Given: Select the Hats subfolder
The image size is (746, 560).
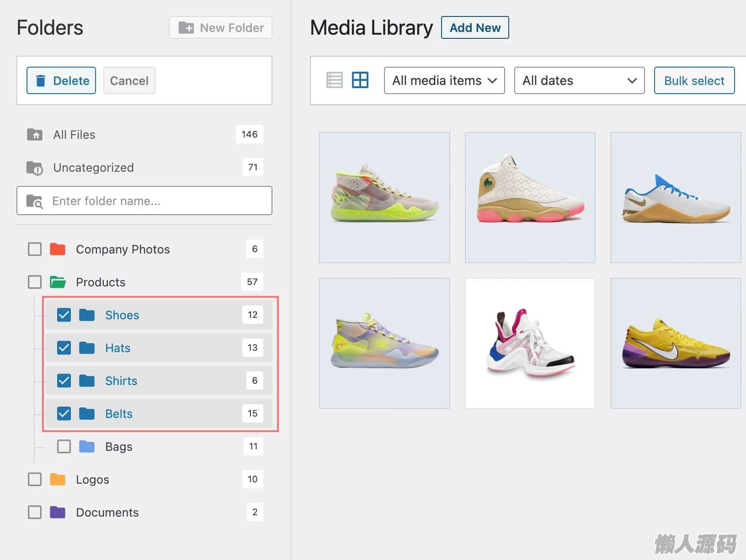Looking at the screenshot, I should (x=118, y=348).
